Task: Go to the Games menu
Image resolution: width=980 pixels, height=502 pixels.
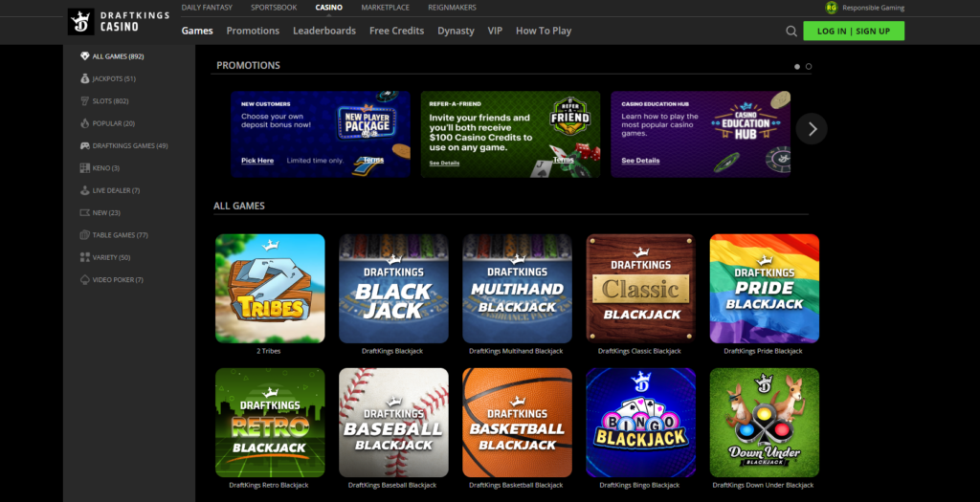Action: click(197, 31)
